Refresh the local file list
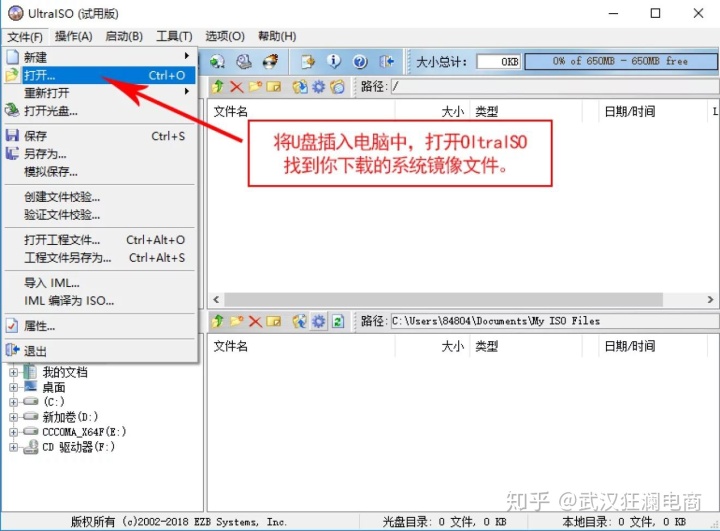Screen dimensions: 720x531 click(x=338, y=321)
